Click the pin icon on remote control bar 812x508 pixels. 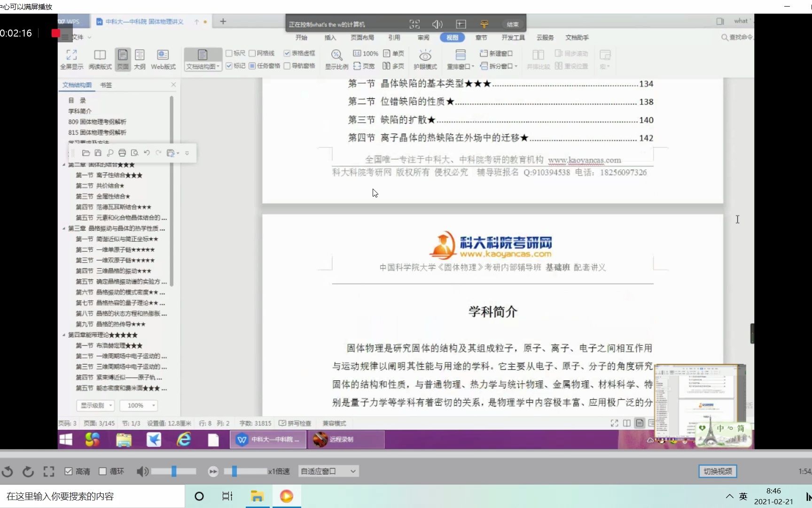coord(484,24)
